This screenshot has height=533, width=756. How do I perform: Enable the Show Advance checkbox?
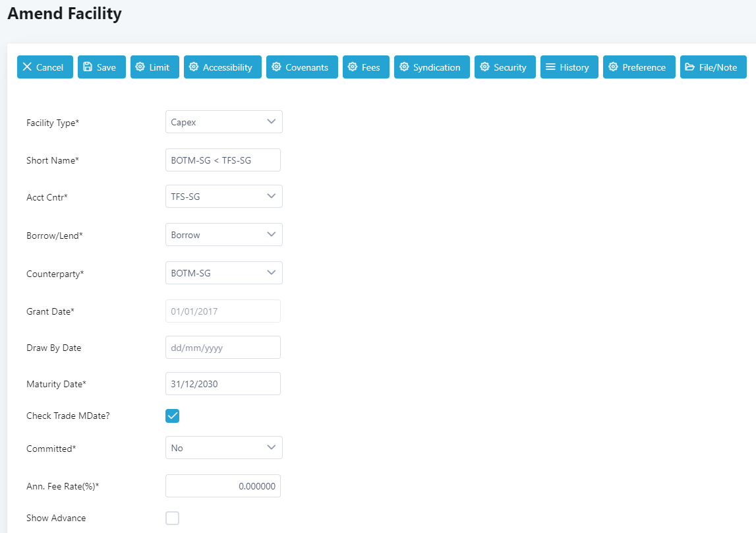point(172,518)
